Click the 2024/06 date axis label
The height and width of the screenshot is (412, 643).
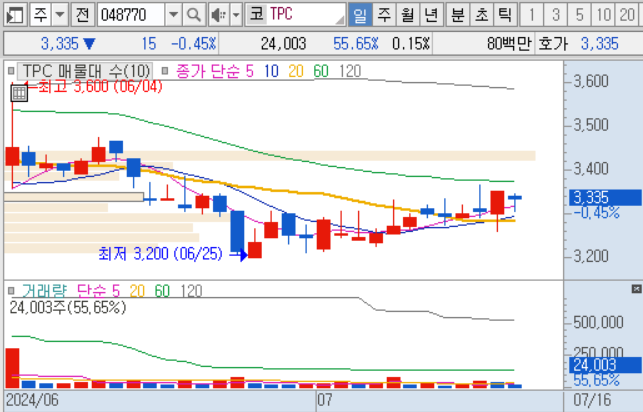pos(32,400)
